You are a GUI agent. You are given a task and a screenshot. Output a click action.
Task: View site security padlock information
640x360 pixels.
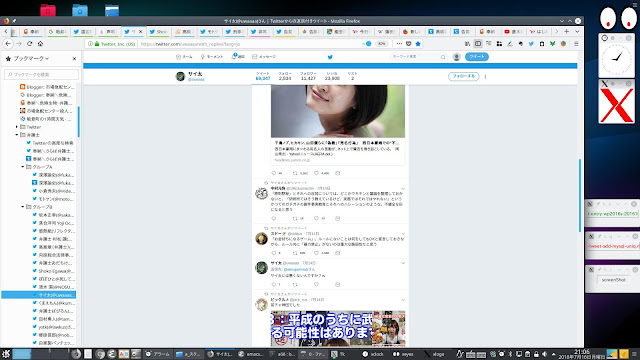coord(97,44)
